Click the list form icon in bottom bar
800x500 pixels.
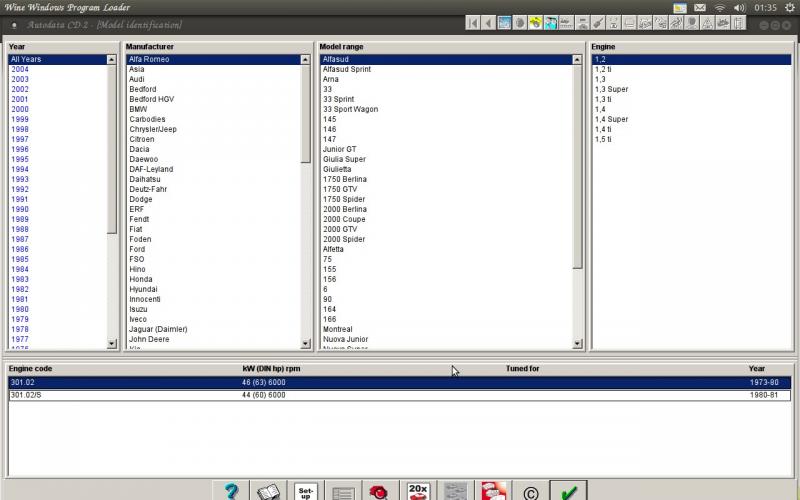click(x=343, y=491)
